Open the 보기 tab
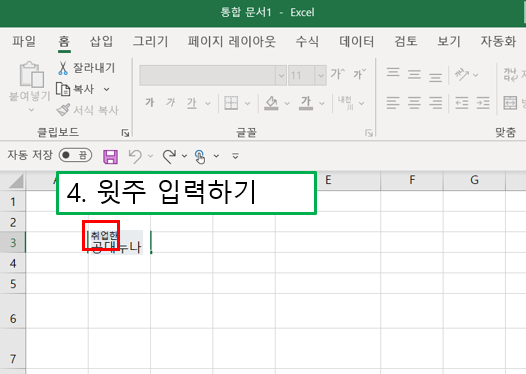The height and width of the screenshot is (374, 526). (449, 41)
